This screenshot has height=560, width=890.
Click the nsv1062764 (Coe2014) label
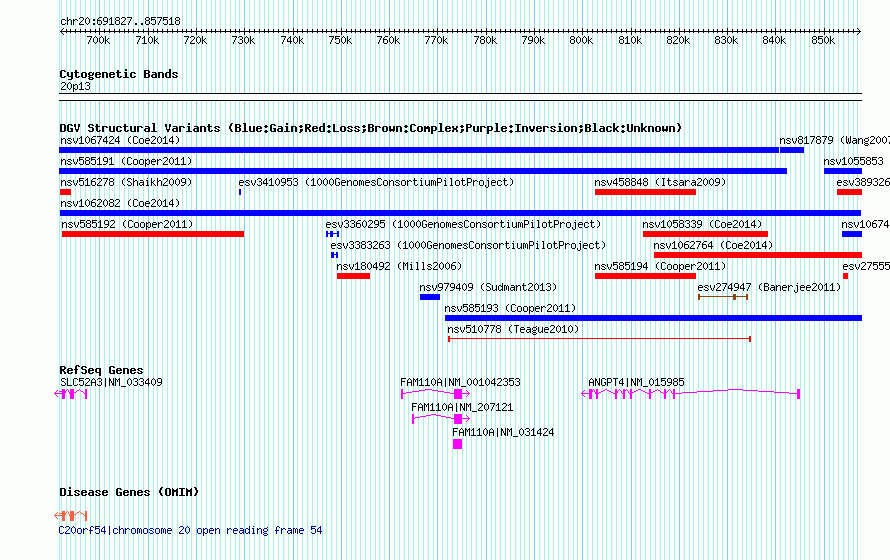click(x=713, y=245)
